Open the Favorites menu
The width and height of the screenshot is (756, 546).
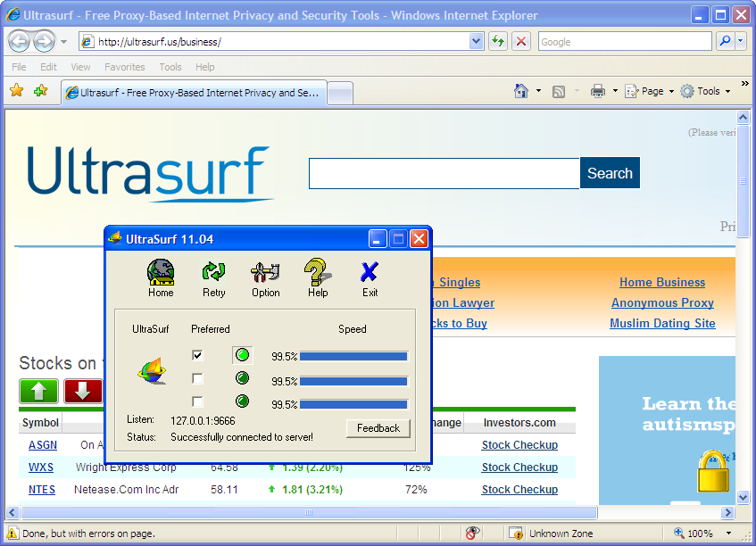pyautogui.click(x=124, y=67)
